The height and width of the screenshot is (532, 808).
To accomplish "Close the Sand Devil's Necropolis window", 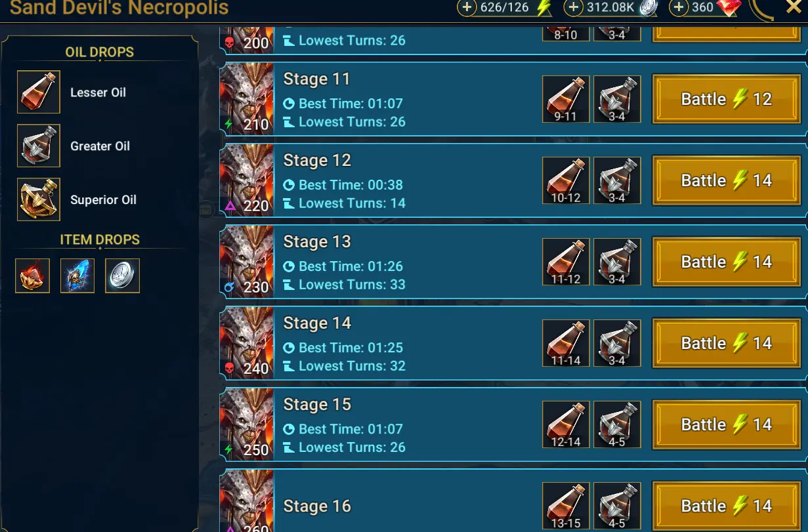I will [x=793, y=7].
